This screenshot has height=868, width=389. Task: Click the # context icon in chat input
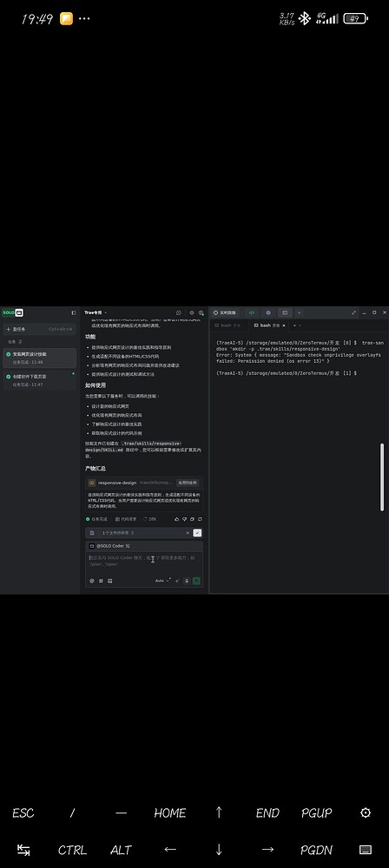pyautogui.click(x=101, y=581)
